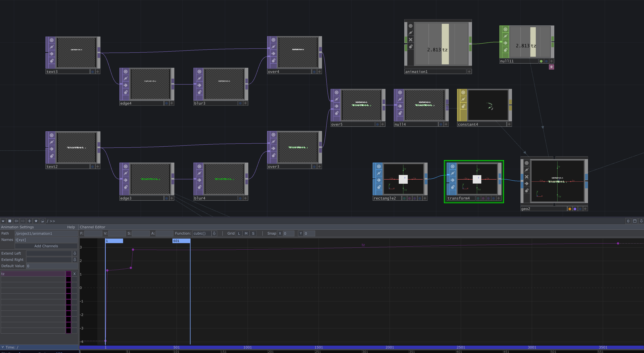This screenshot has width=644, height=353.
Task: Toggle bypass X flag on animation1 node
Action: coord(410,40)
